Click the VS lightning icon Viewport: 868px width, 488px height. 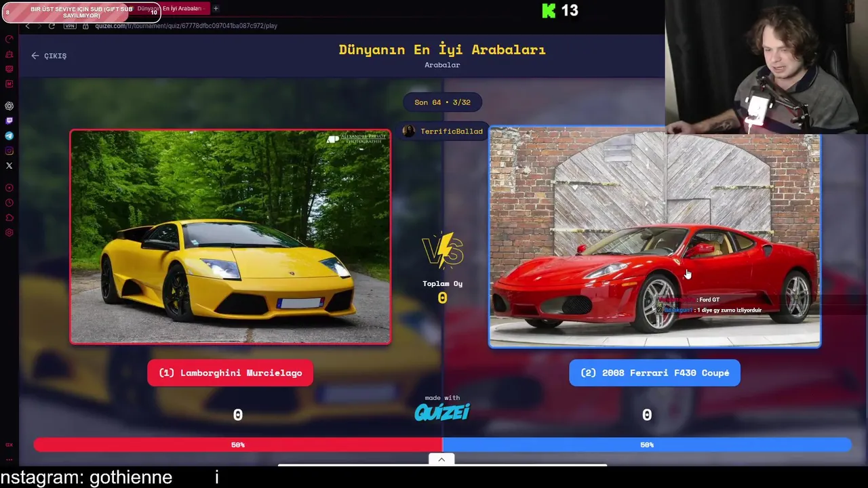442,252
